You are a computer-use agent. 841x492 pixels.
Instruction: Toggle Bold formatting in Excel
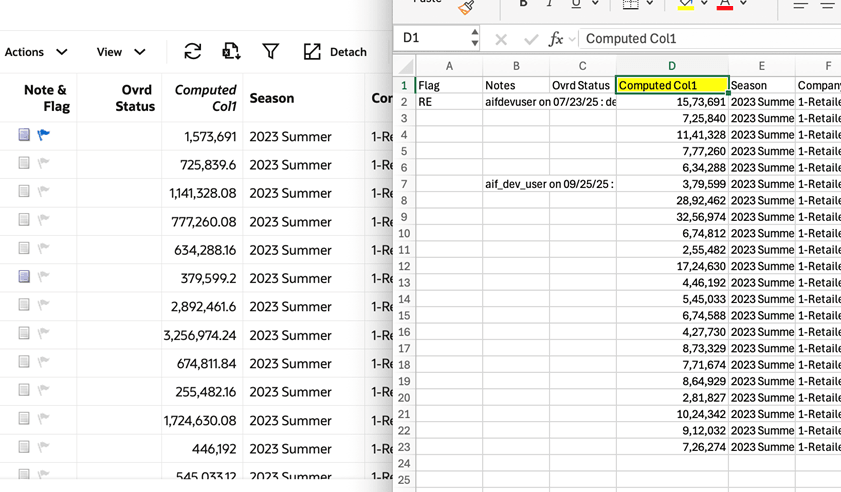523,4
